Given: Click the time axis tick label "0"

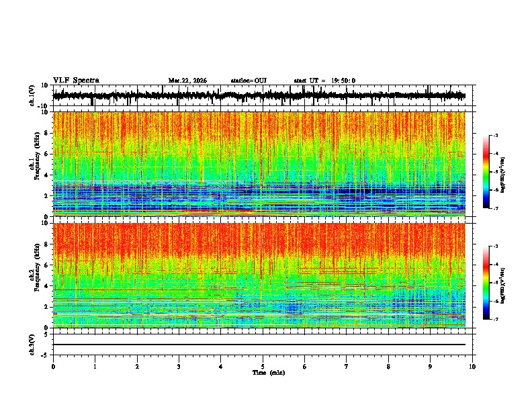Looking at the screenshot, I should [53, 367].
